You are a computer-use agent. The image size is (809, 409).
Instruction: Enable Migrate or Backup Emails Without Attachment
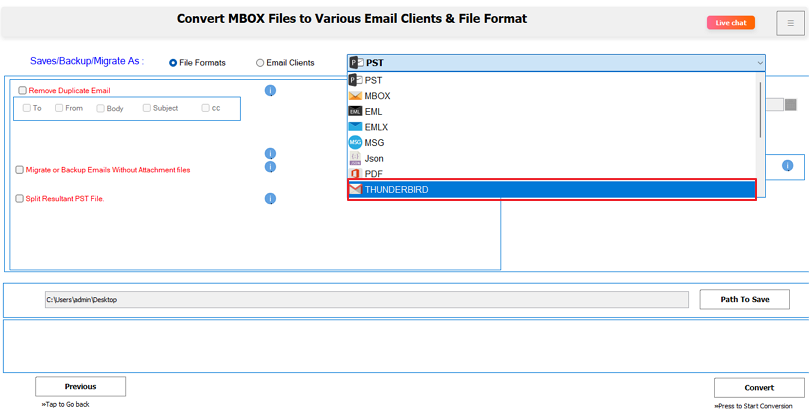(20, 170)
